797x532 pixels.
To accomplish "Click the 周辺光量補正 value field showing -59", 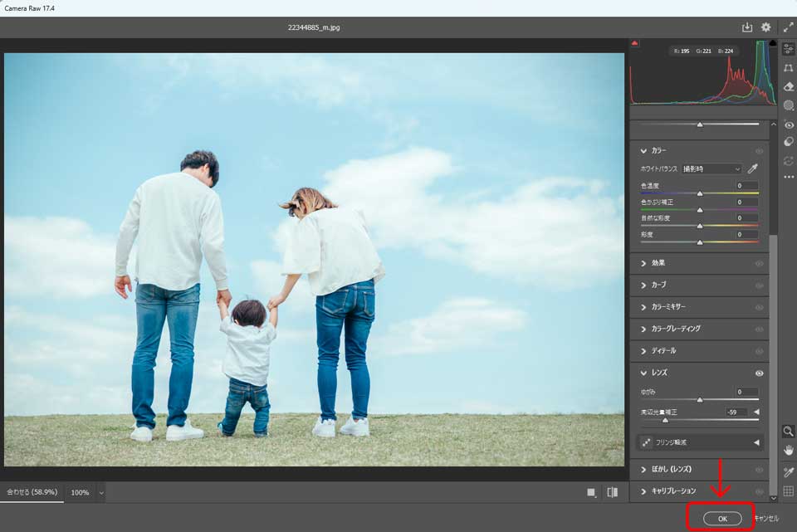I will tap(736, 412).
